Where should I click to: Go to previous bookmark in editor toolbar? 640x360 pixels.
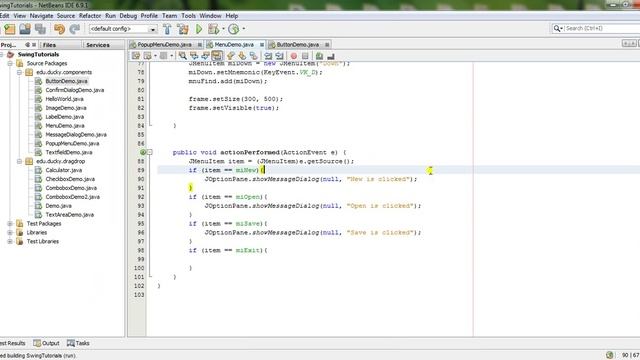coord(231,56)
